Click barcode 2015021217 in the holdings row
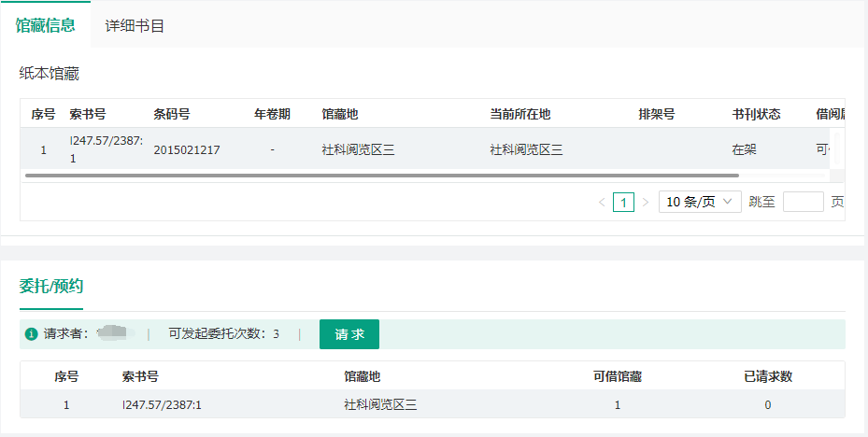Viewport: 868px width, 437px height. tap(187, 149)
